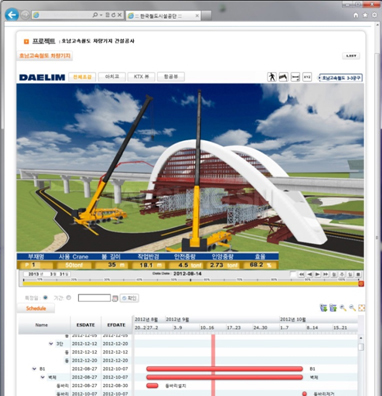
Task: Click first green schedule export icon
Action: 323,308
